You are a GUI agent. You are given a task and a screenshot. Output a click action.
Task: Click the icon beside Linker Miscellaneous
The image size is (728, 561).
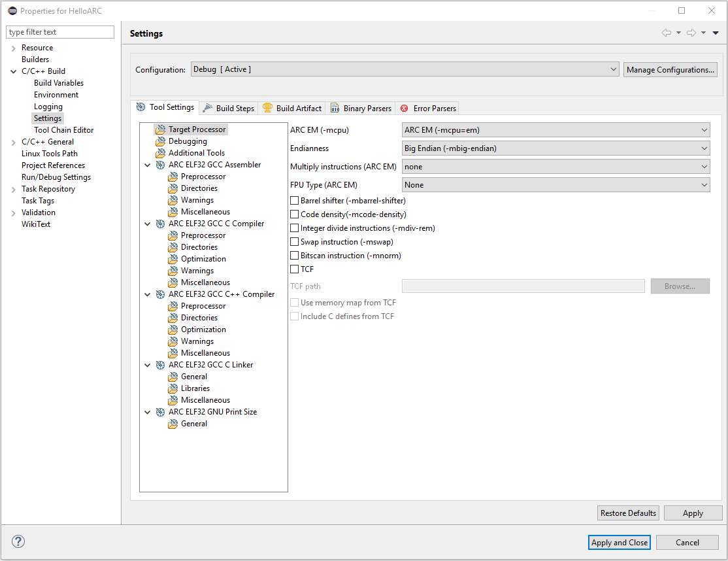(173, 400)
